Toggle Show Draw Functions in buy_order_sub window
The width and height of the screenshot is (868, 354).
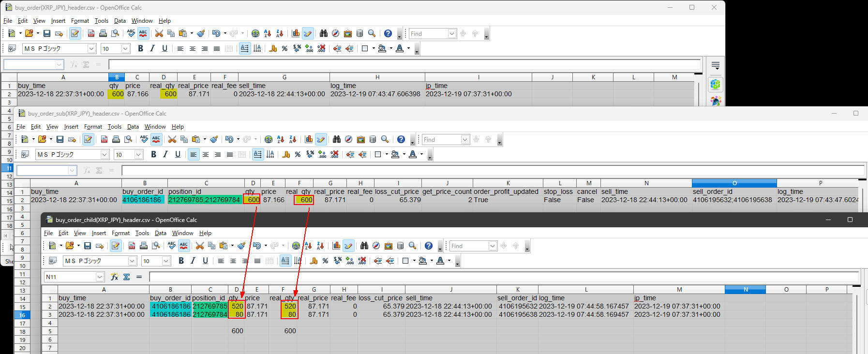point(321,139)
